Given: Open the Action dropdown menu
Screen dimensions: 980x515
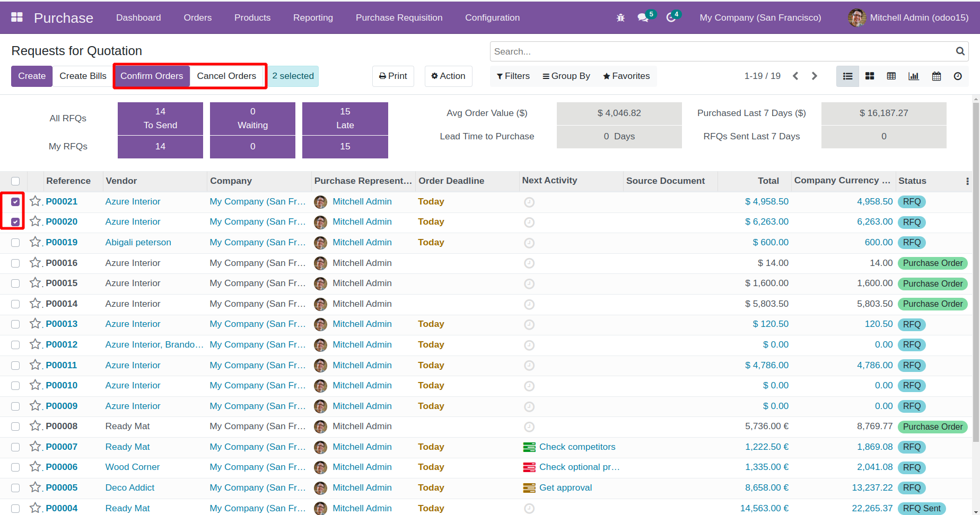Looking at the screenshot, I should coord(448,76).
